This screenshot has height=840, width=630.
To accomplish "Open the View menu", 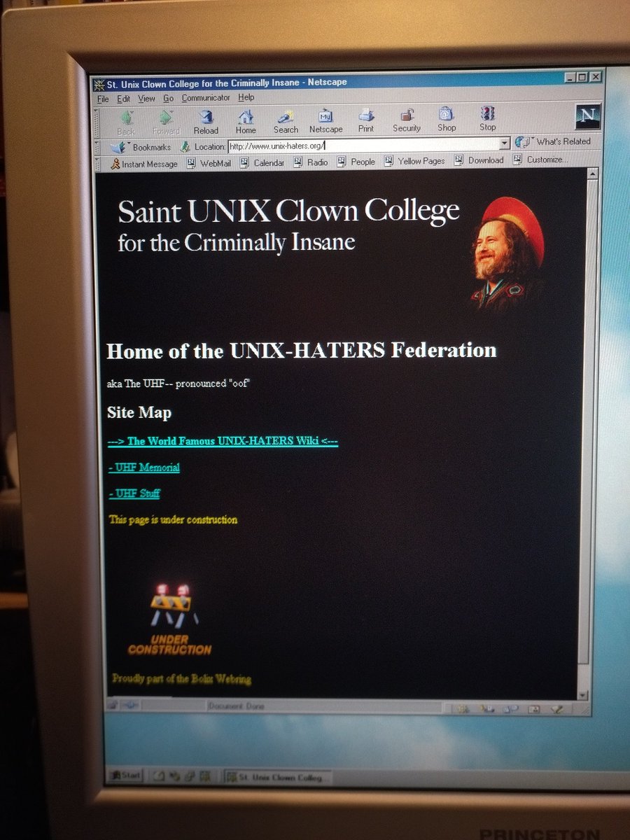I will pyautogui.click(x=146, y=99).
